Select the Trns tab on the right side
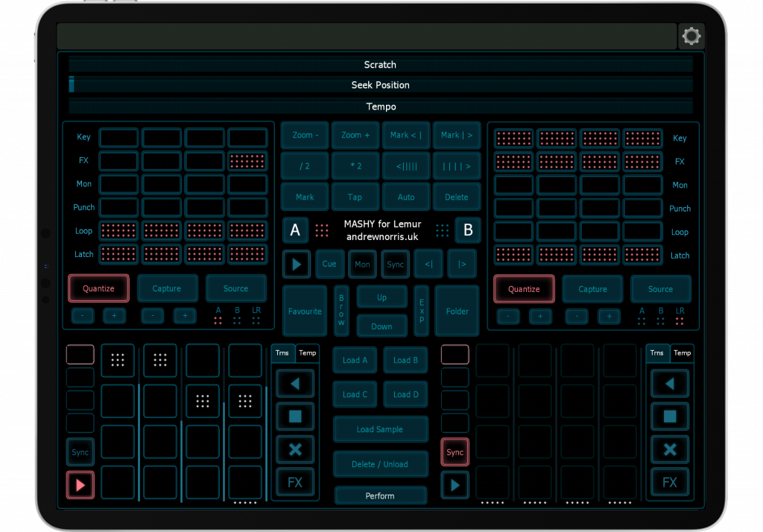Image resolution: width=763 pixels, height=532 pixels. point(656,353)
